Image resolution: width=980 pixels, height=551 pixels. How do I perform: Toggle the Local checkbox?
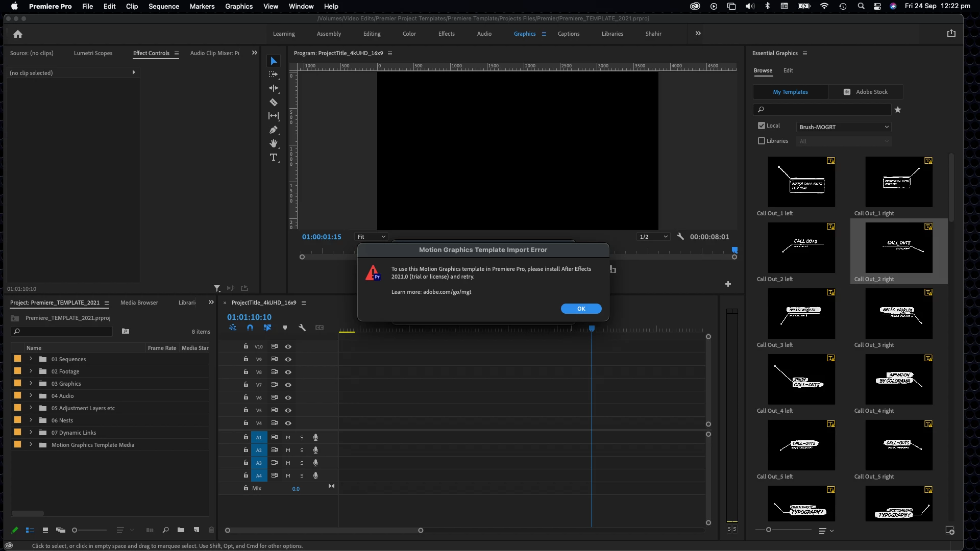762,126
